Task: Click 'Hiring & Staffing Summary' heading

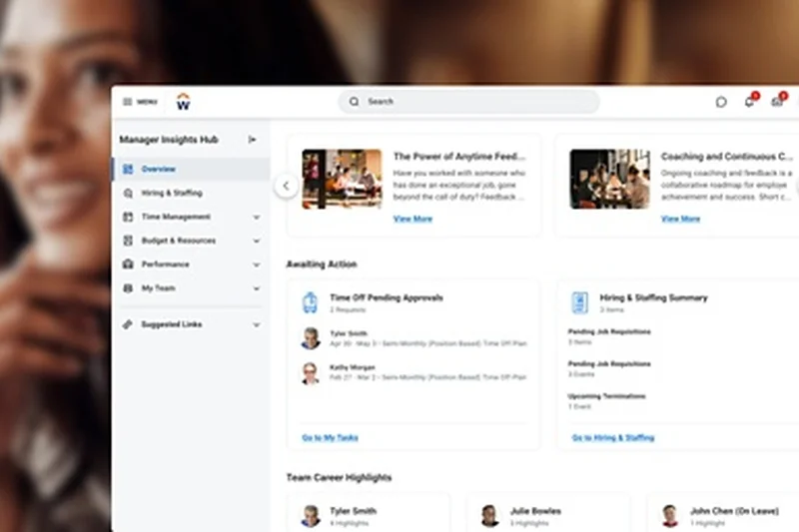Action: point(654,297)
